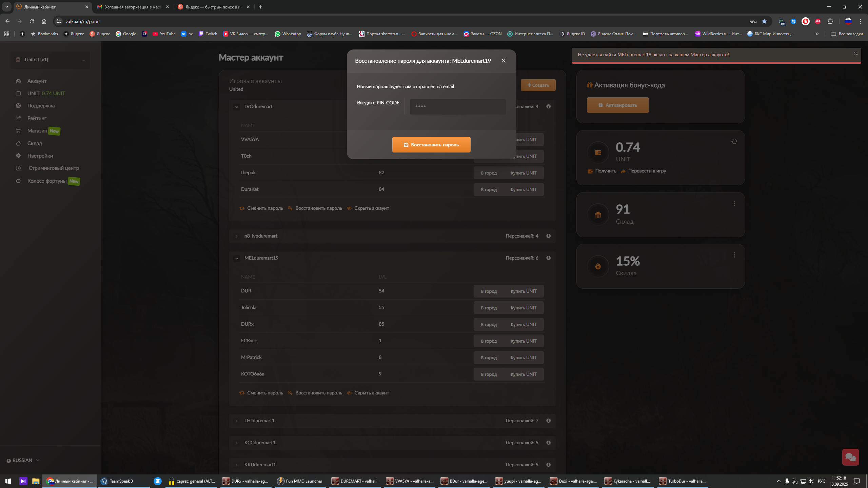Expand the LHTduremart1 account row
The height and width of the screenshot is (488, 868).
237,421
